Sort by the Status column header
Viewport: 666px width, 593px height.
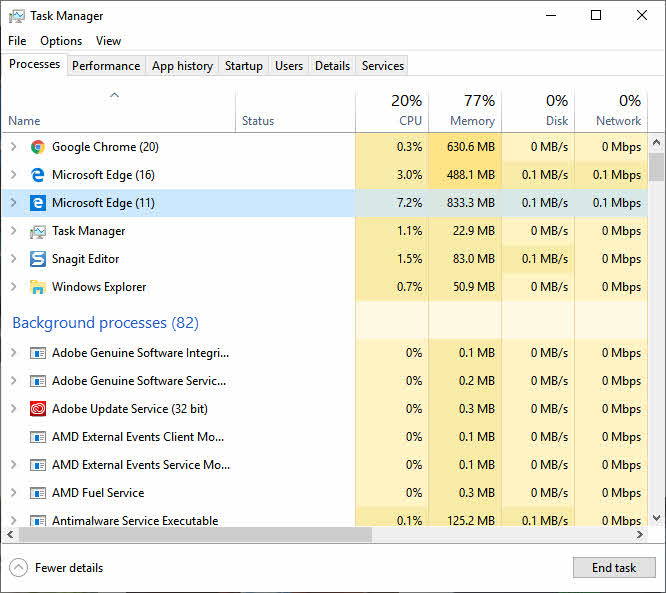295,110
